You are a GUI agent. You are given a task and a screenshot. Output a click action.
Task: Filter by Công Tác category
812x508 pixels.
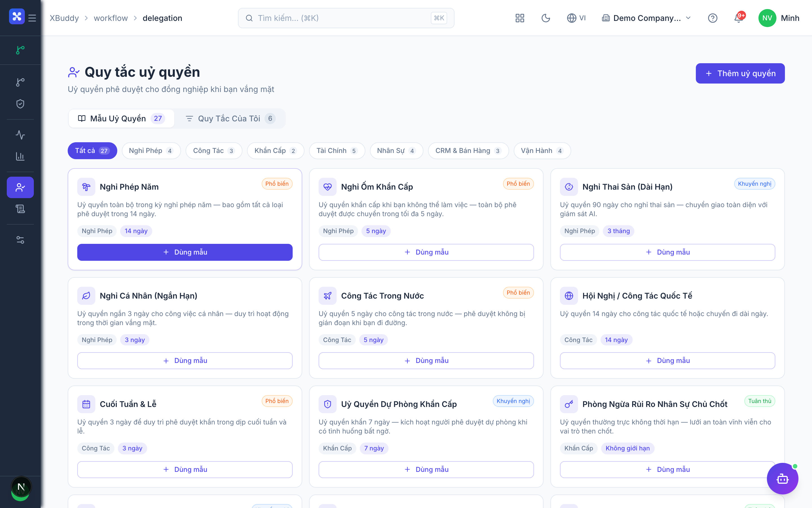coord(214,150)
